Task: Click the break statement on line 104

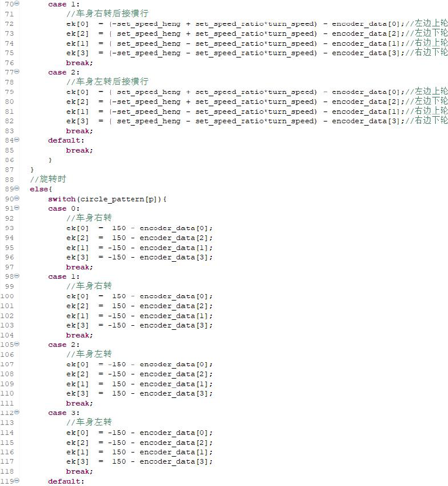Action: coord(79,335)
